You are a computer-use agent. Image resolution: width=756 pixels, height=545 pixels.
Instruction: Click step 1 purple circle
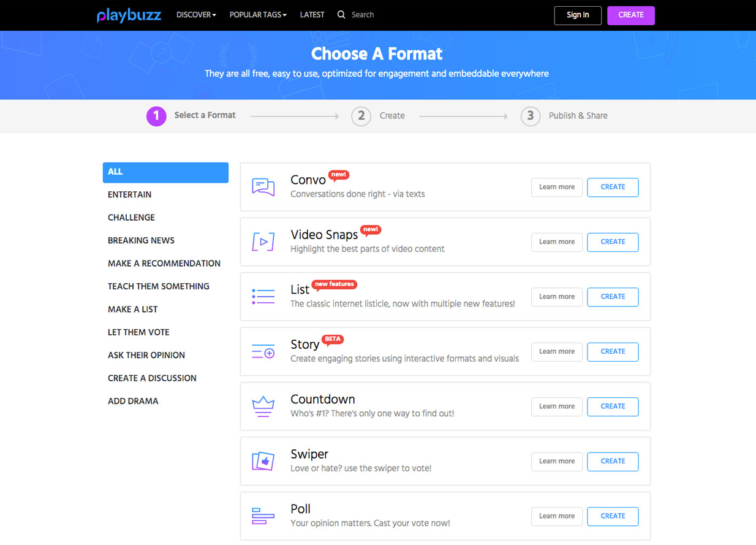[x=156, y=116]
